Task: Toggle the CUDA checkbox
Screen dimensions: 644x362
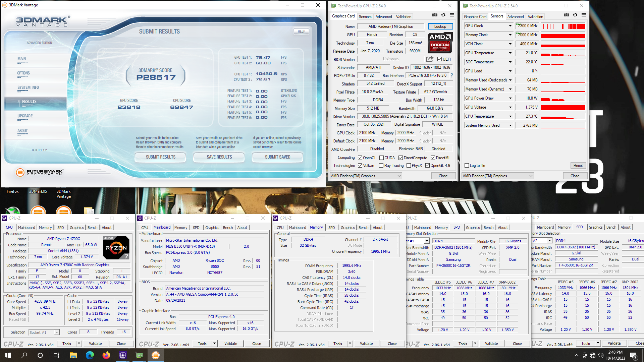Action: (381, 158)
